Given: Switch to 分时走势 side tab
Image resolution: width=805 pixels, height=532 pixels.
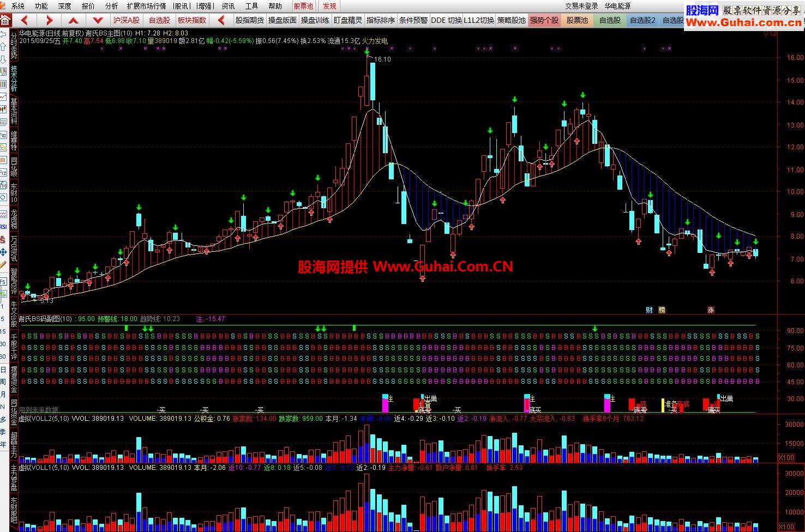Looking at the screenshot, I should 14,46.
